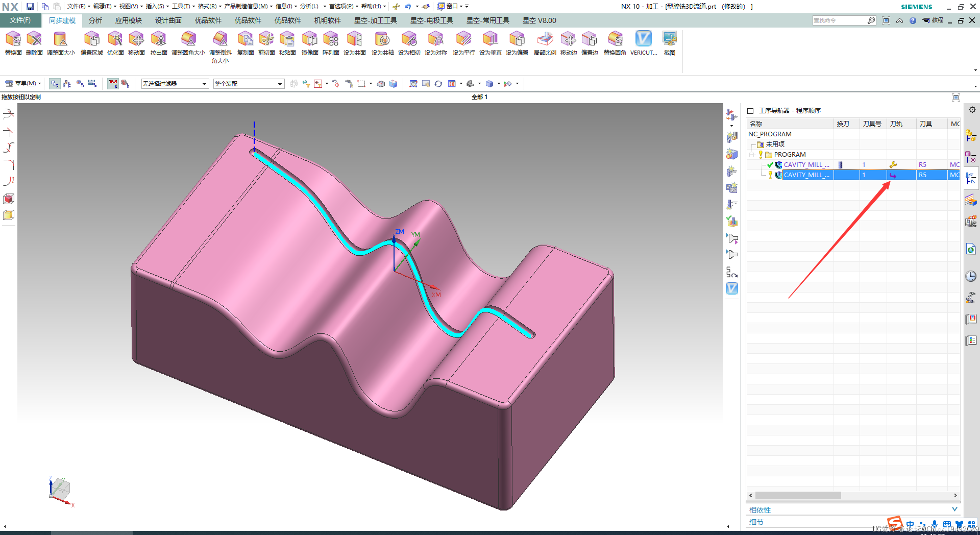980x535 pixels.
Task: Switch to the 设计曲面 ribbon tab
Action: [168, 20]
